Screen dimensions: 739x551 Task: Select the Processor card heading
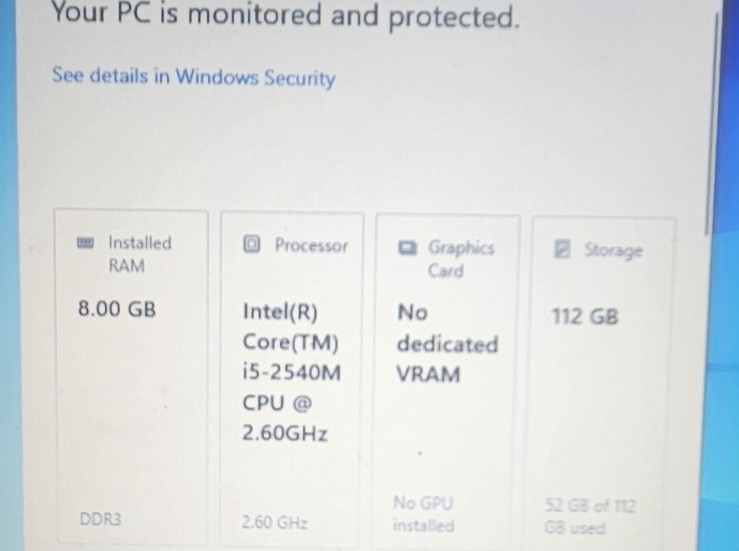(x=311, y=246)
